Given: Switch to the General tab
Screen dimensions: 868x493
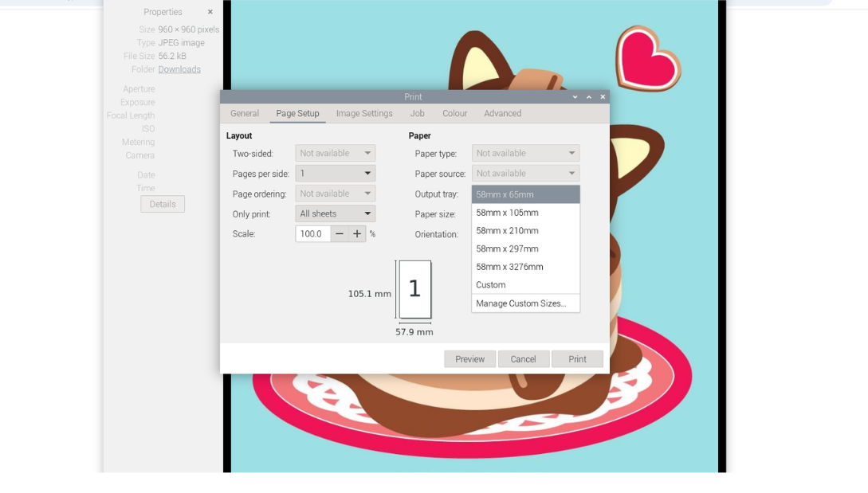Looking at the screenshot, I should pos(245,113).
